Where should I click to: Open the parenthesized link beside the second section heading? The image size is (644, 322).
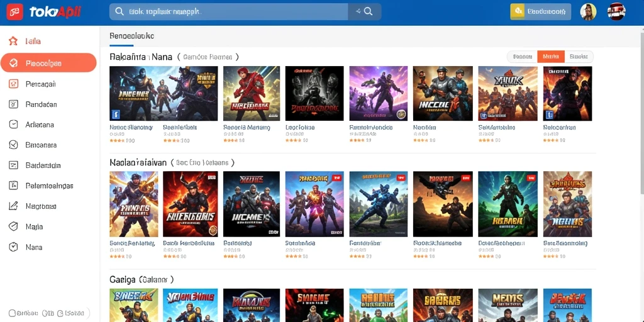(202, 163)
